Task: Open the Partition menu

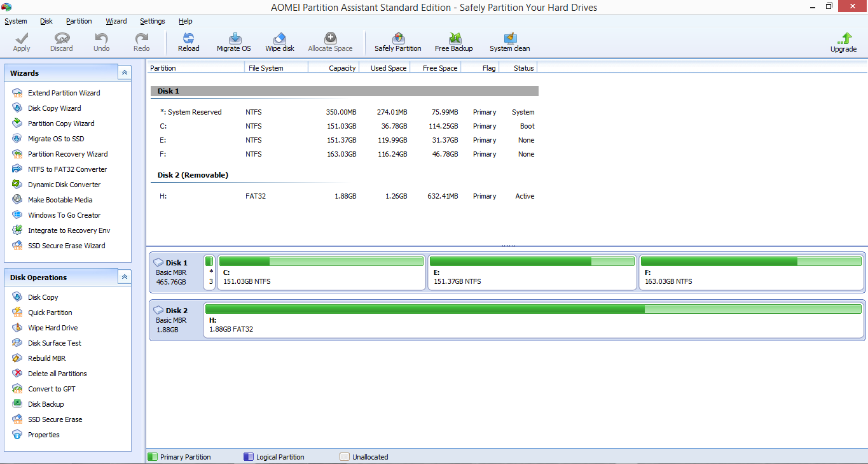Action: coord(79,21)
